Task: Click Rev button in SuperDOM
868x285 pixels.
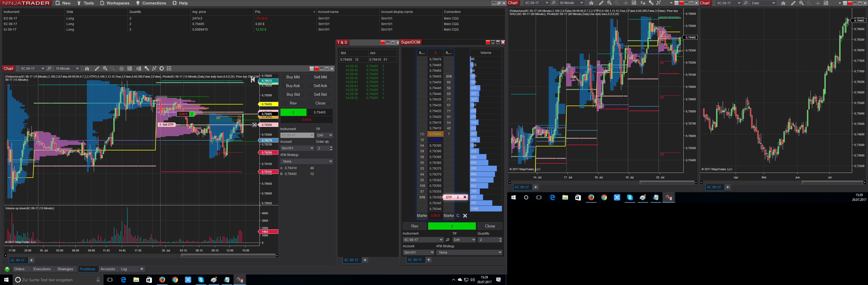Action: coord(414,226)
